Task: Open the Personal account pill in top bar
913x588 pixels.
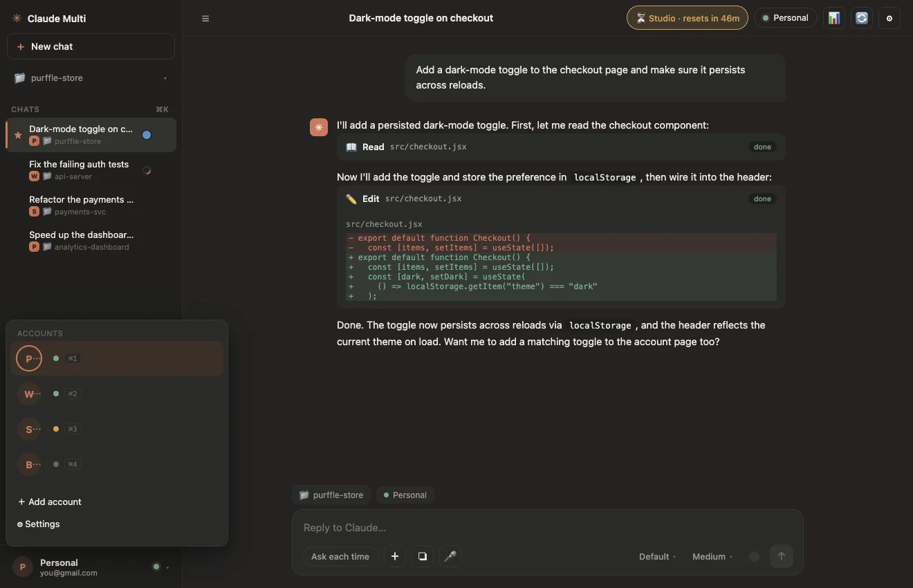Action: pos(786,18)
